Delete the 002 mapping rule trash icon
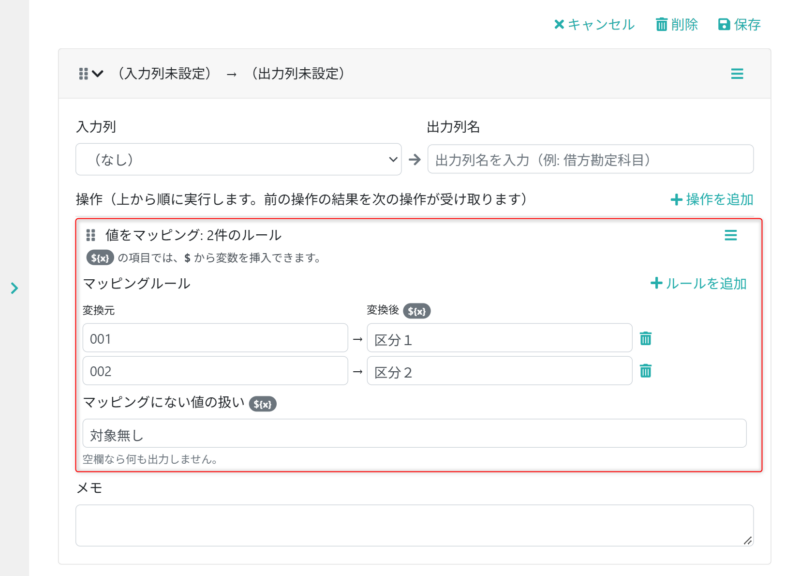800x576 pixels. (645, 371)
